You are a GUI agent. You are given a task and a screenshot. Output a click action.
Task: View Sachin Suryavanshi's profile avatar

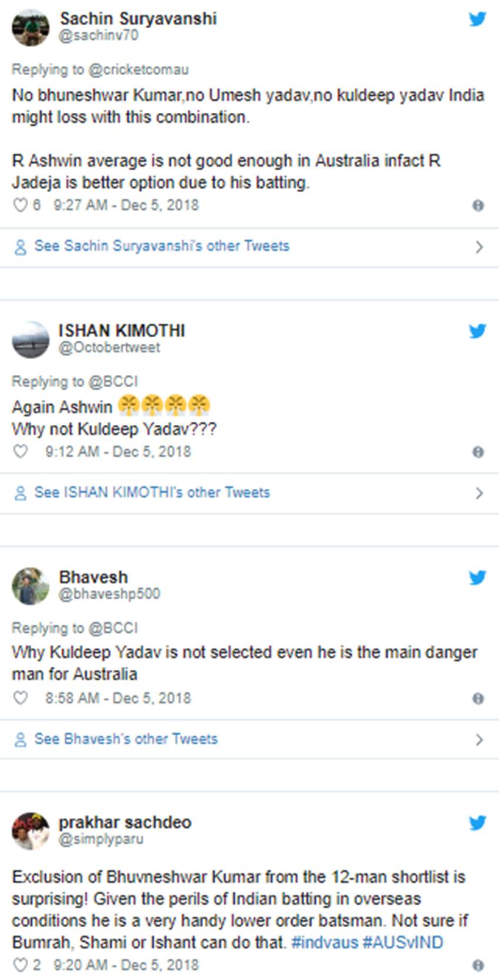pos(31,27)
